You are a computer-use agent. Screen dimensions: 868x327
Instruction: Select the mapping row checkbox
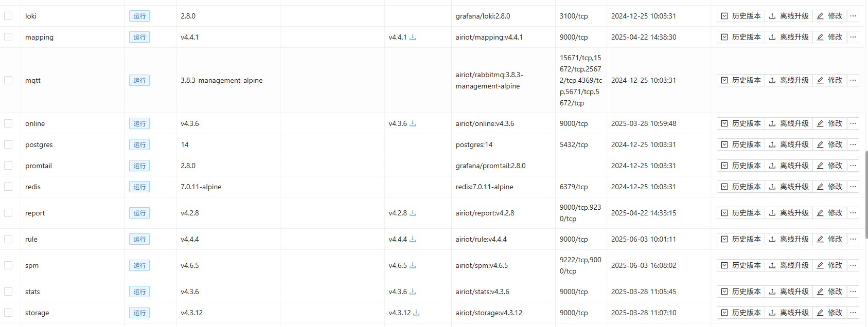[x=8, y=37]
